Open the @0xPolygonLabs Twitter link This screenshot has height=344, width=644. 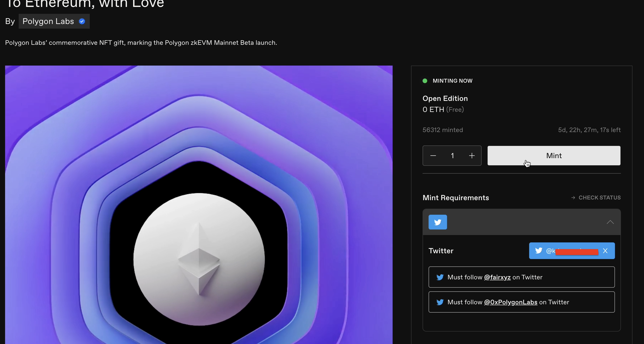510,302
